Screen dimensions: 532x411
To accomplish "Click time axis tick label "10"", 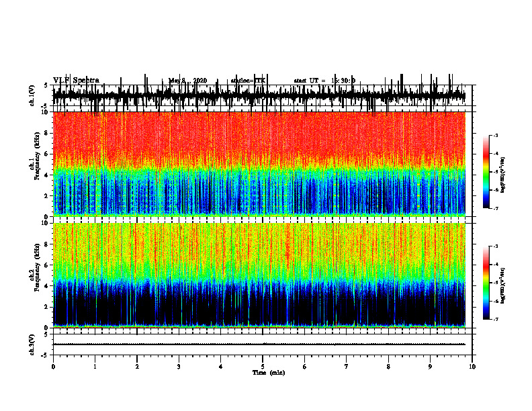I will click(x=472, y=367).
